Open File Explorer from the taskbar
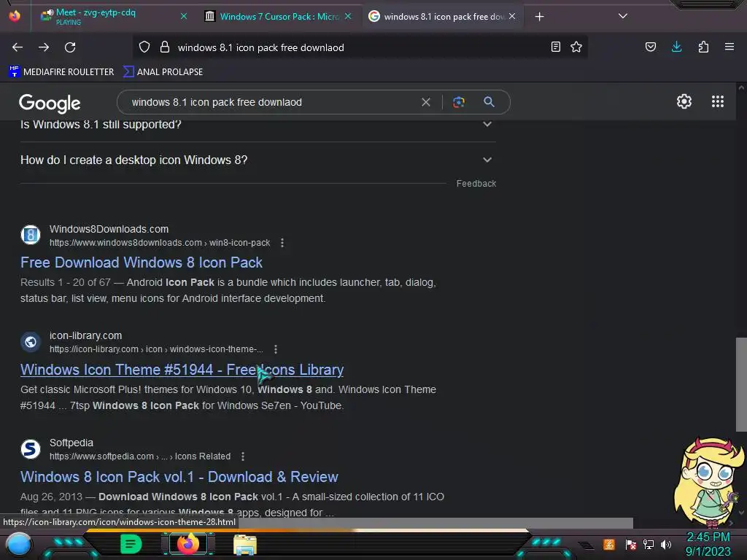This screenshot has width=747, height=560. [x=245, y=545]
